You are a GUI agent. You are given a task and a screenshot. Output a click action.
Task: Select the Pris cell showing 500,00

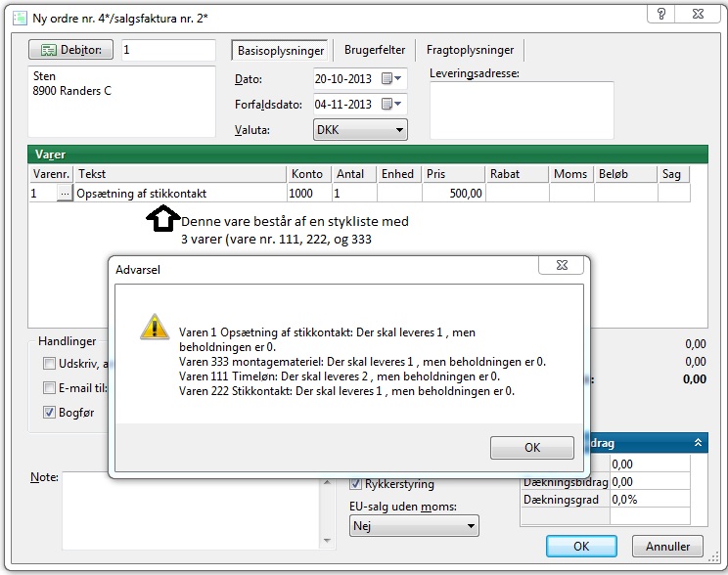coord(454,194)
